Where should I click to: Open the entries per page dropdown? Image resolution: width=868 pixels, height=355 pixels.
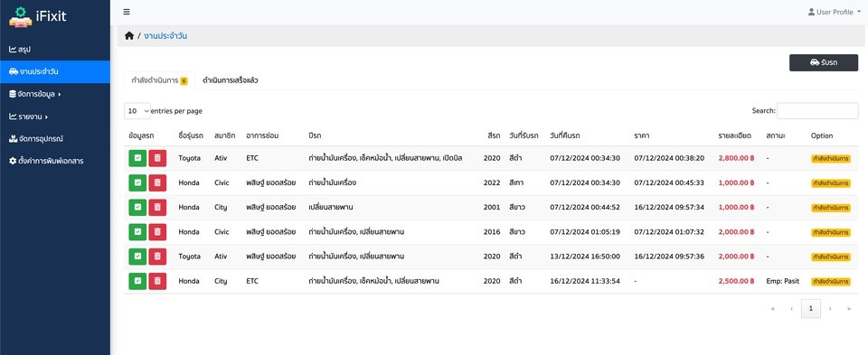coord(137,111)
